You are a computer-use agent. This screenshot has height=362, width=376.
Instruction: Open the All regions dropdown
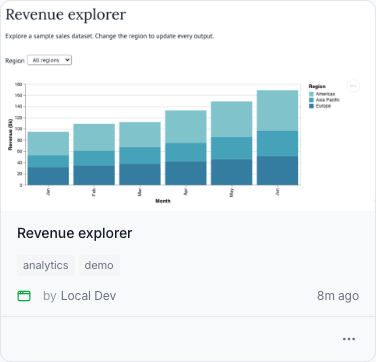(49, 60)
